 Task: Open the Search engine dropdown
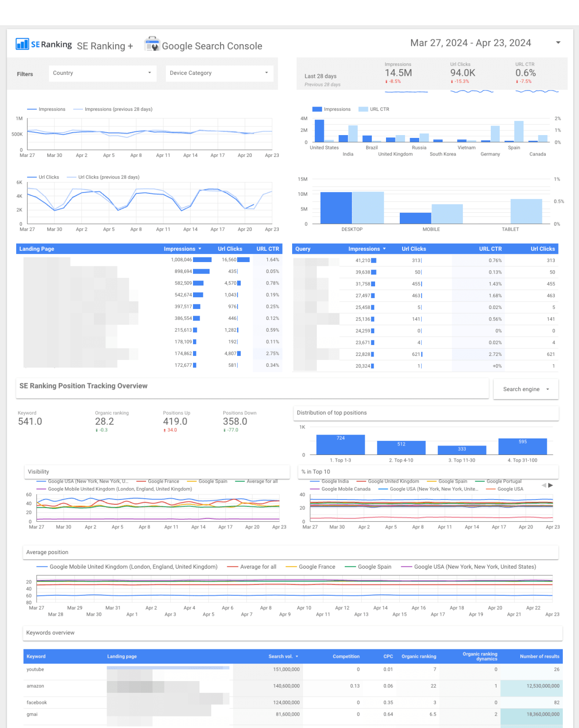(525, 389)
